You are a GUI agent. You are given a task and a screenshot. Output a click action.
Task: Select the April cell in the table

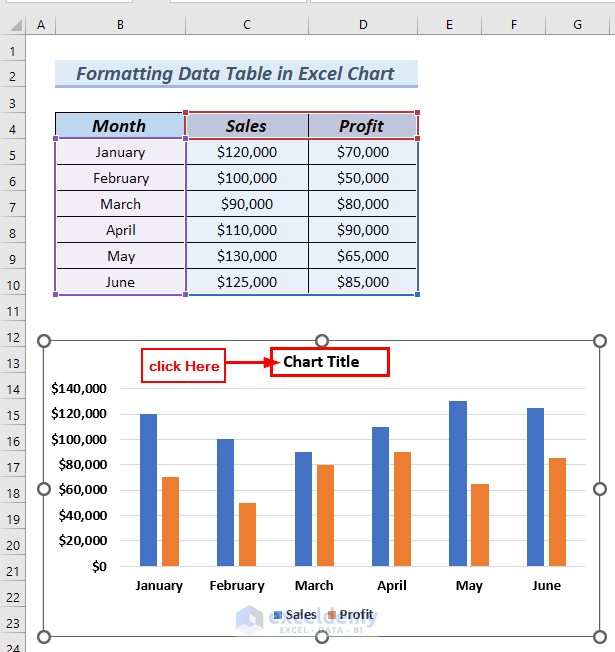click(120, 230)
